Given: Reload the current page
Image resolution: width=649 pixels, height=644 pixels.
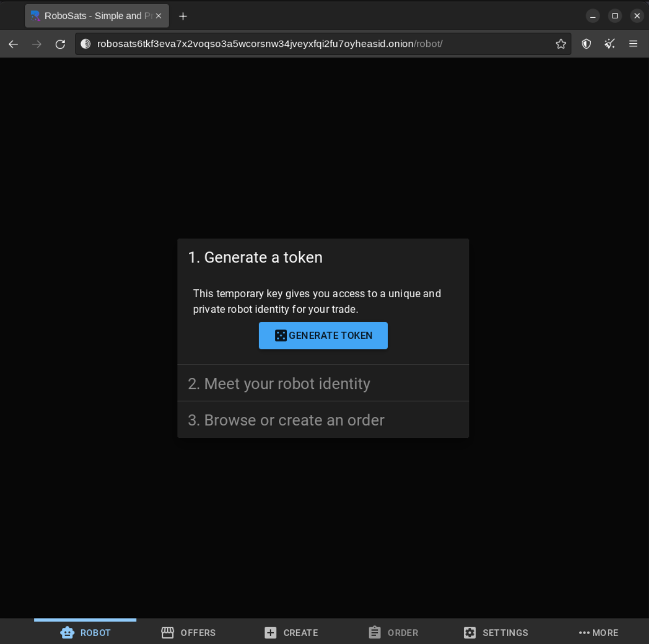Looking at the screenshot, I should click(60, 44).
